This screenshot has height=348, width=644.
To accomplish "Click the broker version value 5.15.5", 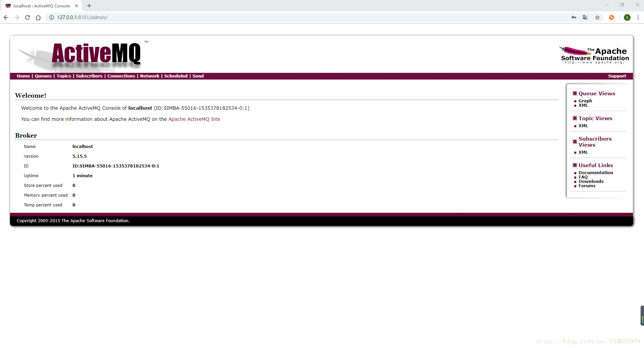I will (79, 156).
